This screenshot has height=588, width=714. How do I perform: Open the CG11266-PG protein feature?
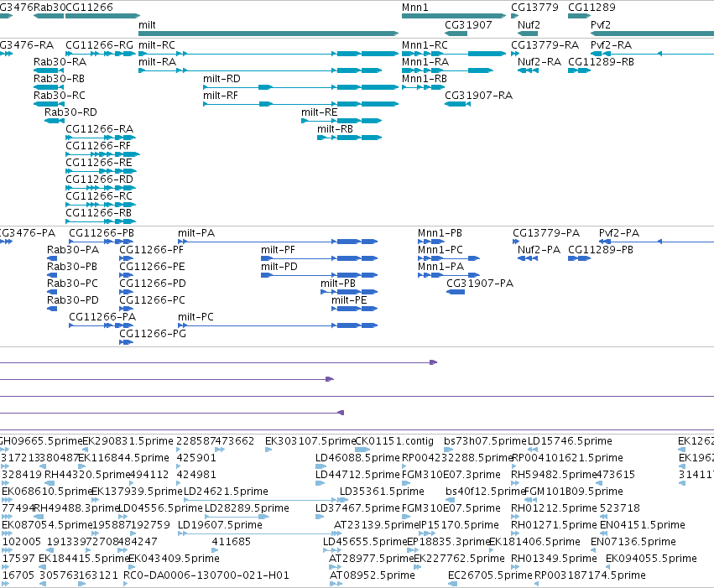click(x=126, y=343)
